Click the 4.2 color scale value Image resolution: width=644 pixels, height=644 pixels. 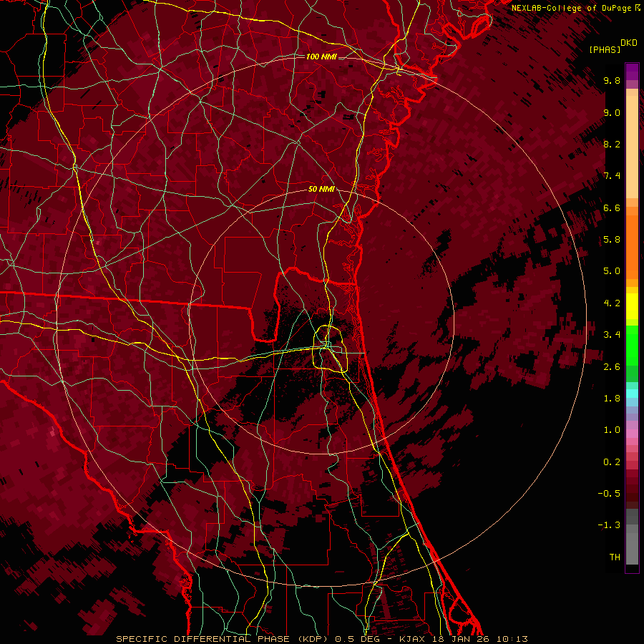pyautogui.click(x=612, y=303)
